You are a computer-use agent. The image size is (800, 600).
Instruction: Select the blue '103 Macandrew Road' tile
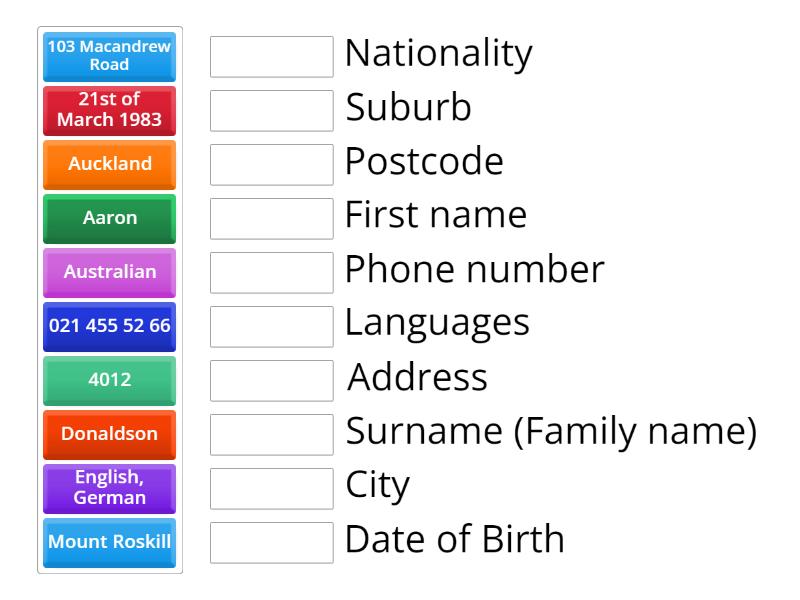click(109, 57)
